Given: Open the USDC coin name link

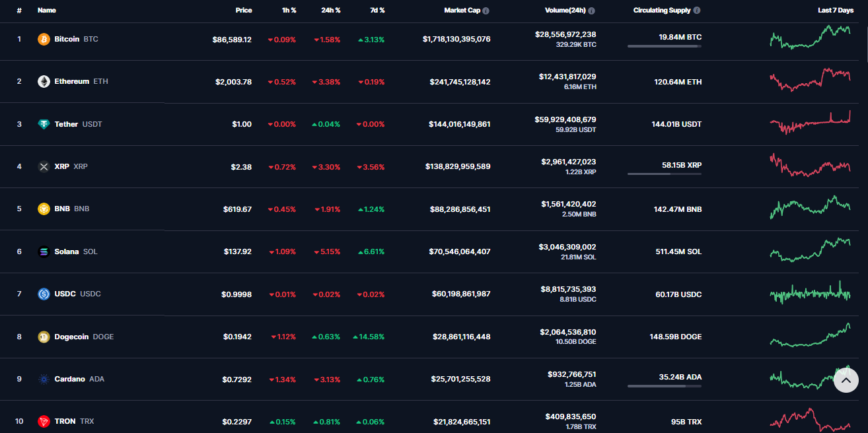Looking at the screenshot, I should (x=65, y=294).
